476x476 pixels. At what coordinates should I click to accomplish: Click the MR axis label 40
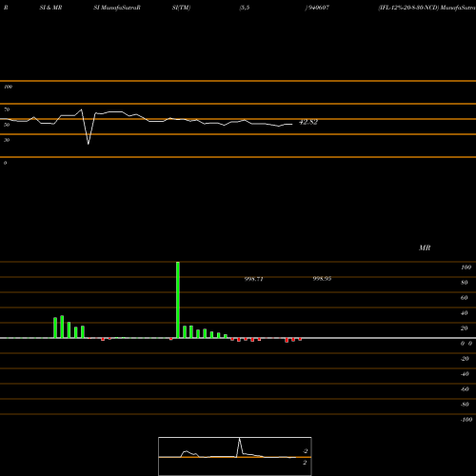(x=465, y=313)
